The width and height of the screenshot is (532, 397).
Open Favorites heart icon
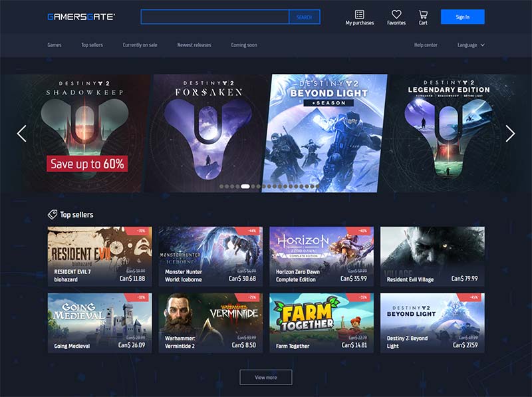pos(396,14)
